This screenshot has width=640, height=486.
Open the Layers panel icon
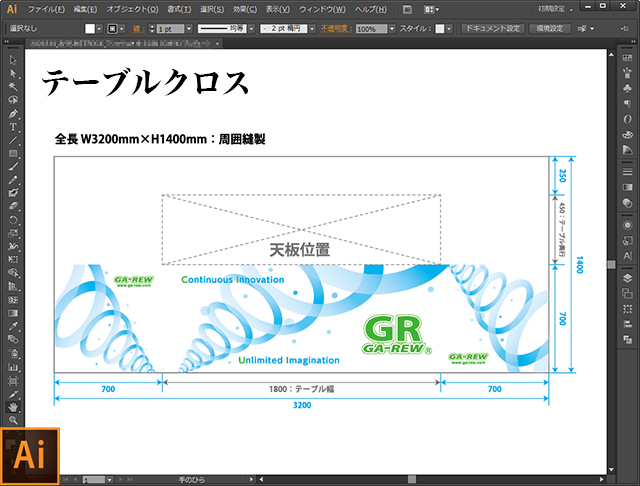tap(627, 278)
